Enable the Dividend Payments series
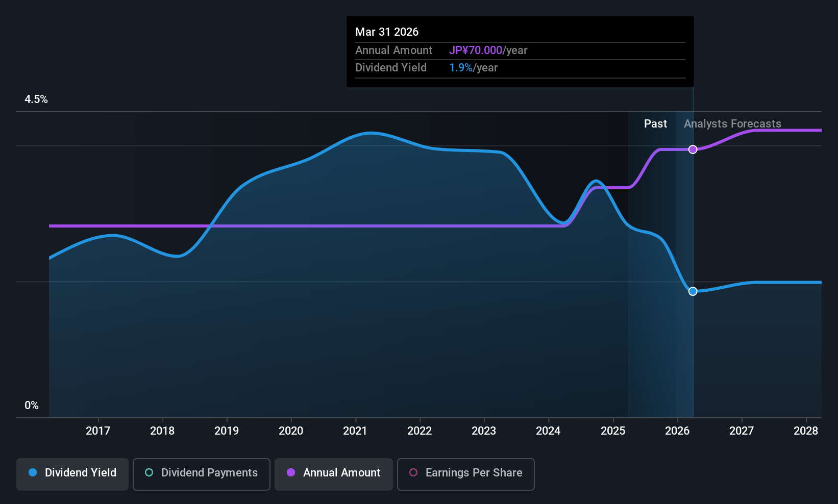The image size is (838, 504). [202, 474]
